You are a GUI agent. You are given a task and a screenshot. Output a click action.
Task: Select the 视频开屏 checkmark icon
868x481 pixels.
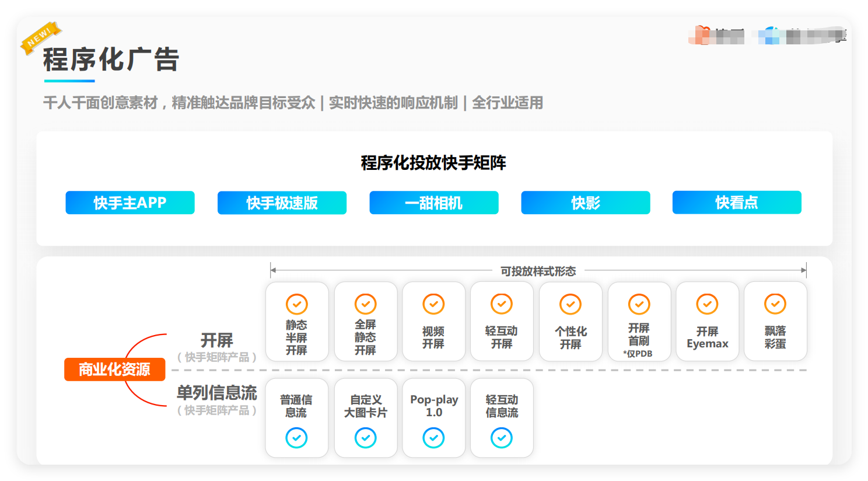(434, 304)
